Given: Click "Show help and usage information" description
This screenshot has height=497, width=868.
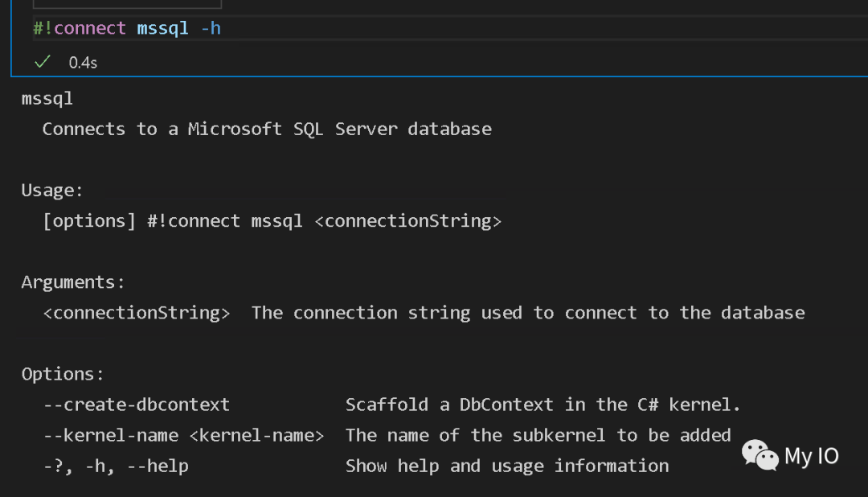Looking at the screenshot, I should tap(507, 466).
